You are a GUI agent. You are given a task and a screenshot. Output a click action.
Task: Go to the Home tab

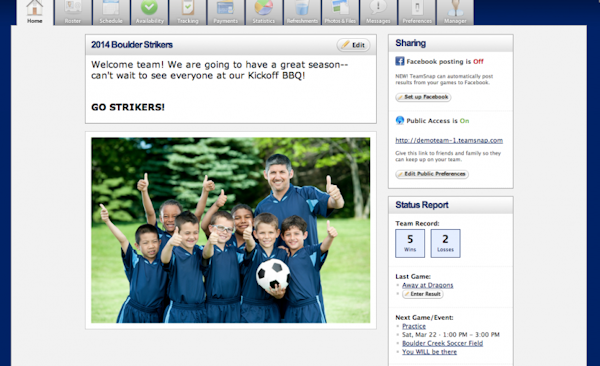coord(34,12)
